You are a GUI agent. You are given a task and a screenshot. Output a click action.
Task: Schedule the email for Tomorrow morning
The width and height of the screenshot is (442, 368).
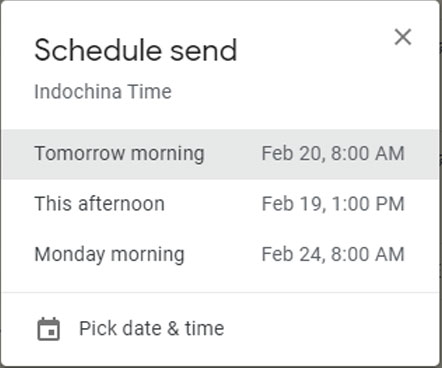click(x=220, y=154)
